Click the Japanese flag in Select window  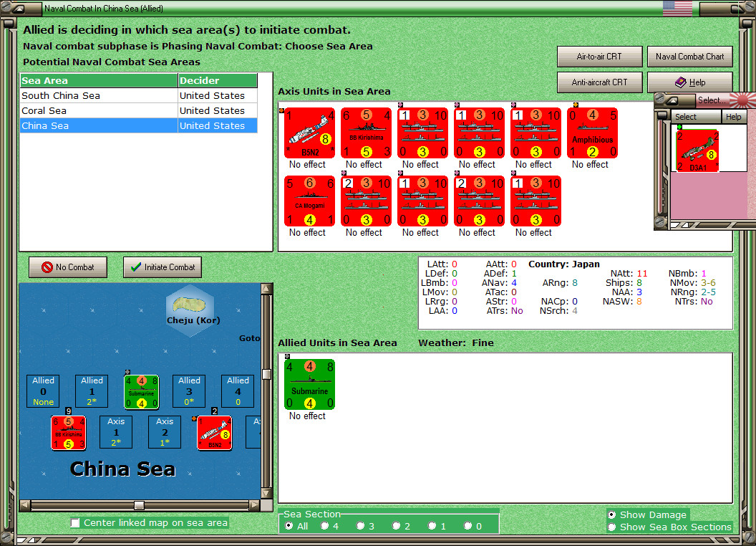[742, 100]
